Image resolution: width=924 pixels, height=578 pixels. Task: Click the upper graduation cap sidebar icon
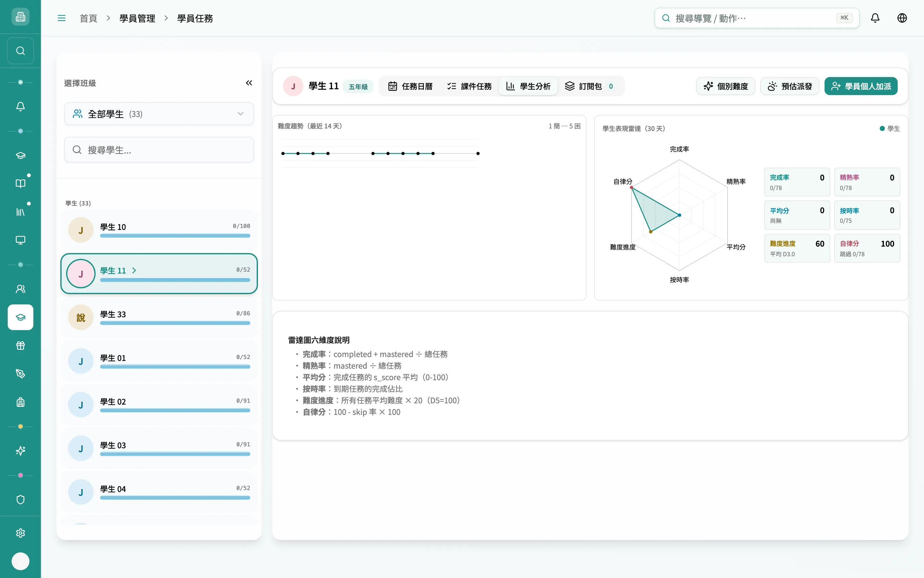tap(20, 155)
